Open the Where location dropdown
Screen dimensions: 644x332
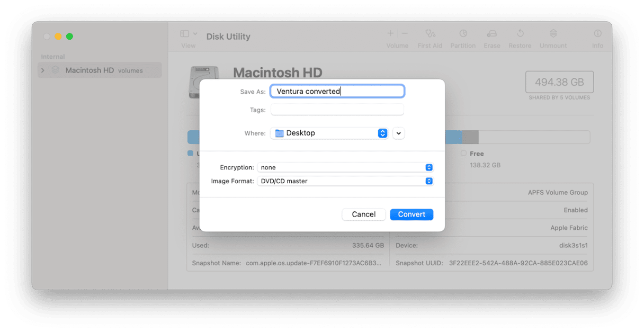[329, 133]
